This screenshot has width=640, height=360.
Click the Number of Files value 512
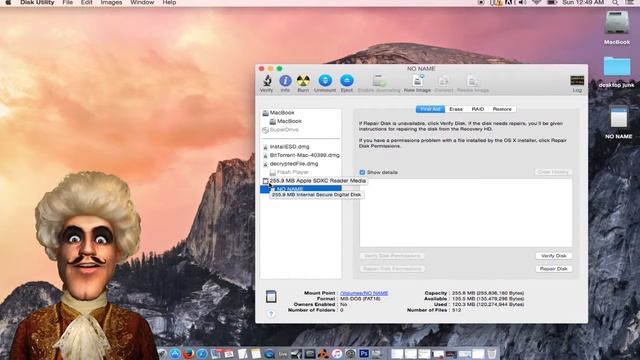[456, 310]
